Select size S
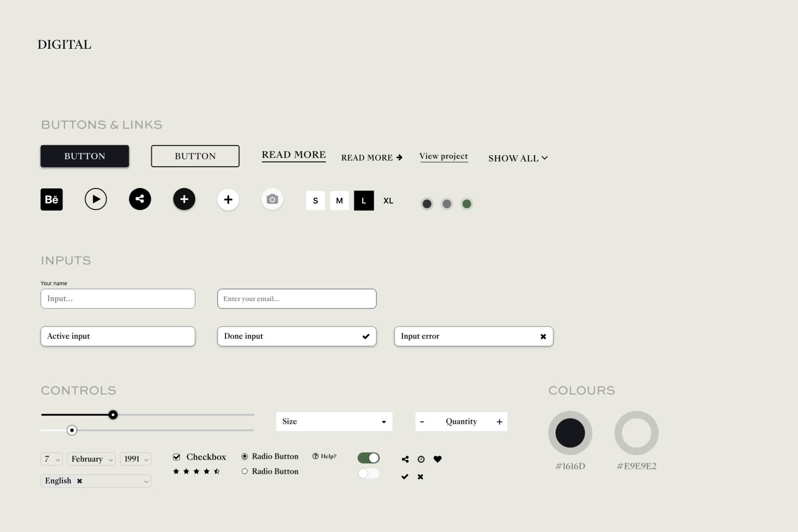 coord(315,200)
